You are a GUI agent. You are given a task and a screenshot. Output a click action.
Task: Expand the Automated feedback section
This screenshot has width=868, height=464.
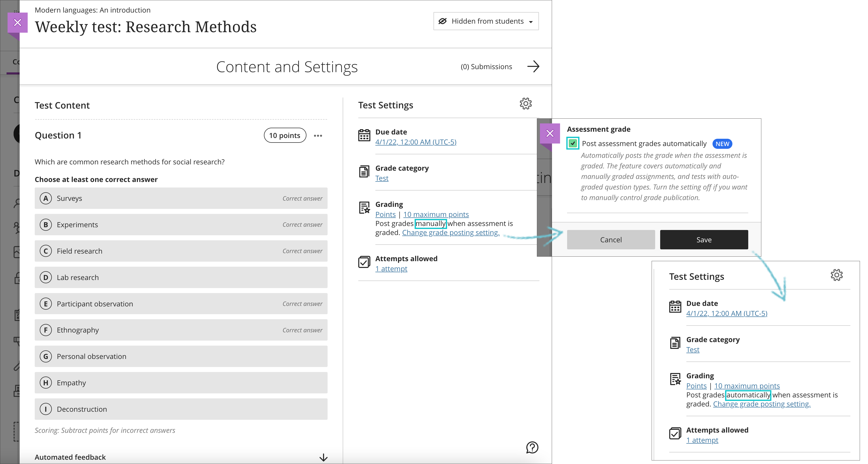coord(323,457)
